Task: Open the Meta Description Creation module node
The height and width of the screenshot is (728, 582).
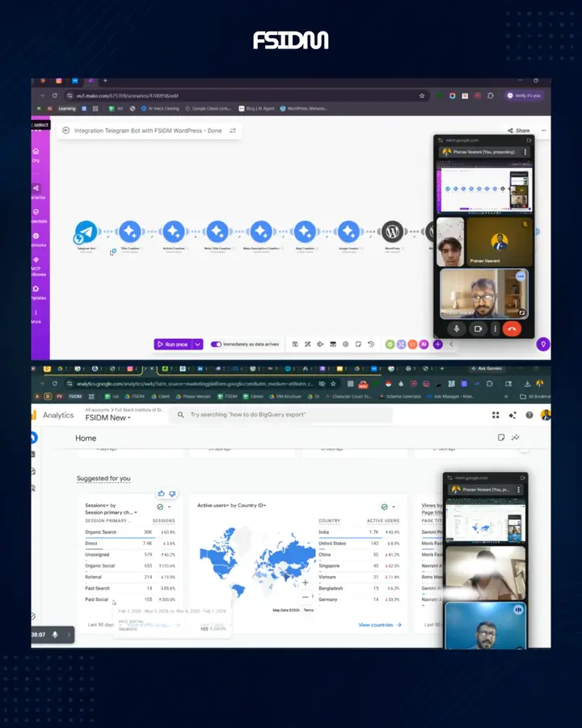Action: coord(261,231)
